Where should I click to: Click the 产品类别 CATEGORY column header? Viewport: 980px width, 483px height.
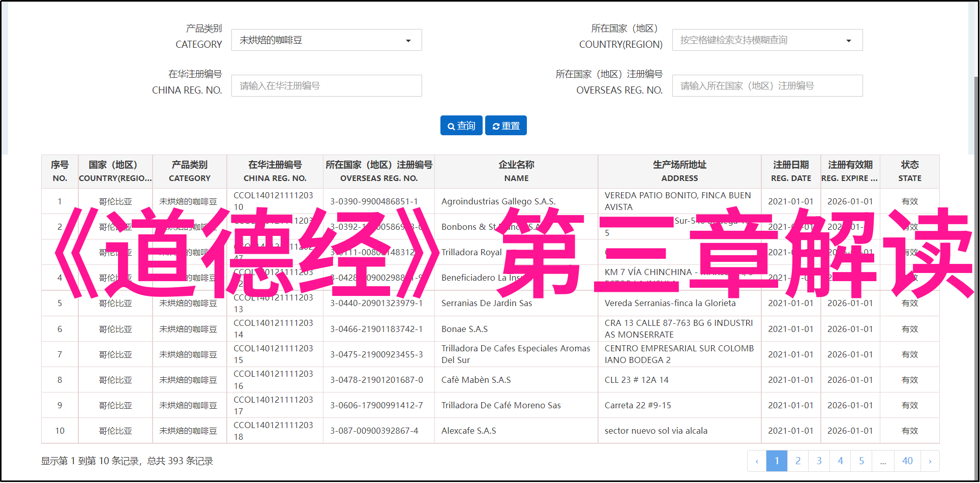[x=190, y=171]
